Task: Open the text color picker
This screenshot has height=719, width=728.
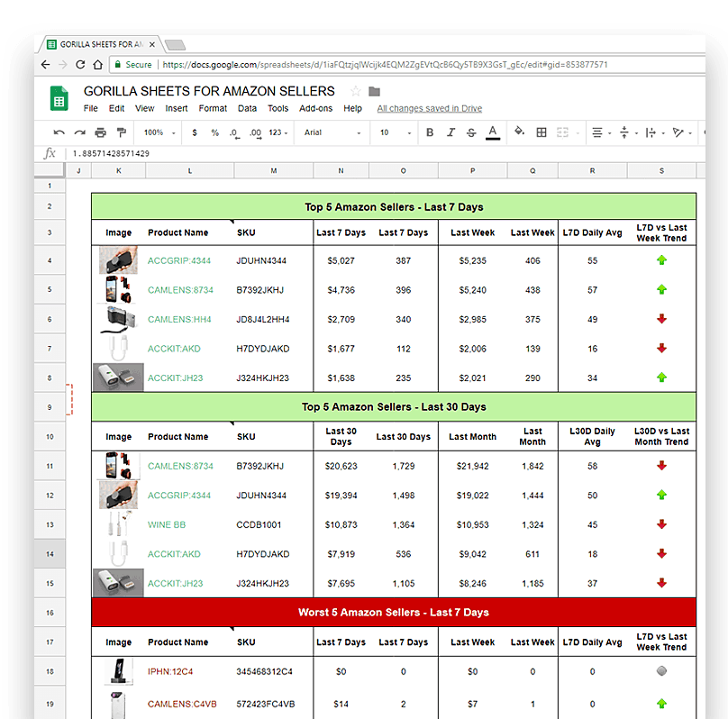Action: [493, 132]
